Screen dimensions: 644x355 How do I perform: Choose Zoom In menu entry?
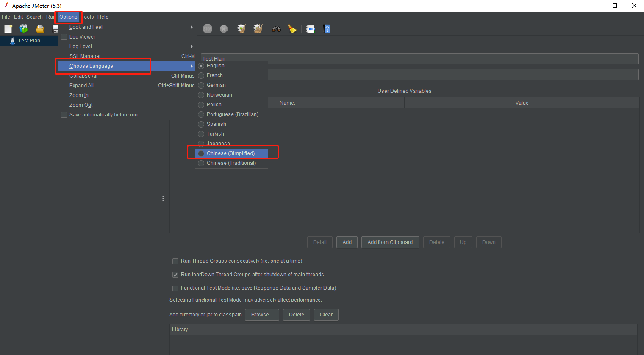(126, 95)
